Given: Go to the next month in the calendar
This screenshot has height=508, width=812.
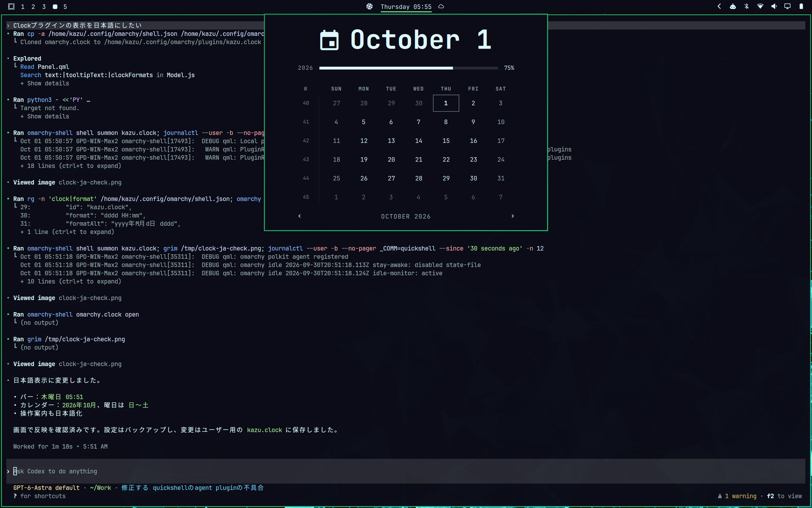Looking at the screenshot, I should 512,216.
